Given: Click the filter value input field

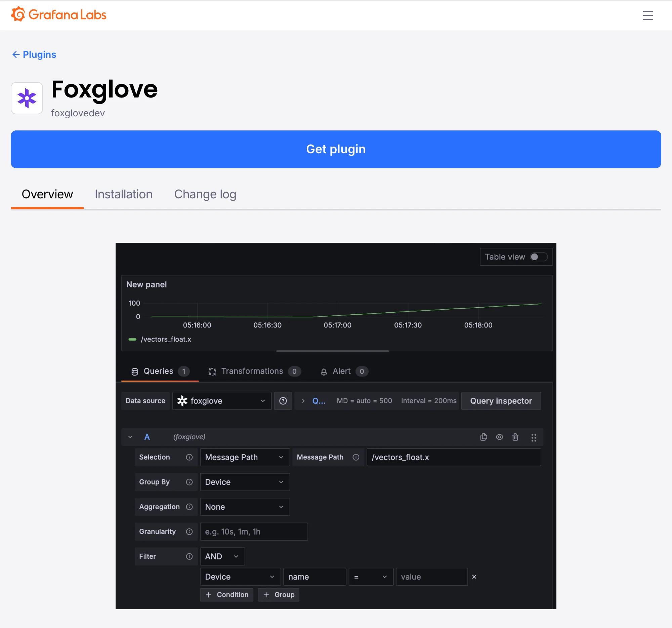Looking at the screenshot, I should pos(432,577).
